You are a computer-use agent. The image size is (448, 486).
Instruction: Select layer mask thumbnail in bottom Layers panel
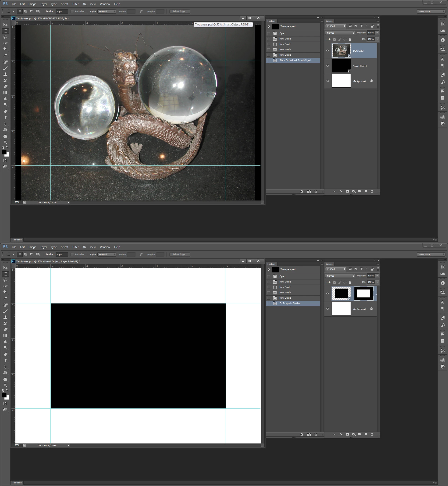363,293
